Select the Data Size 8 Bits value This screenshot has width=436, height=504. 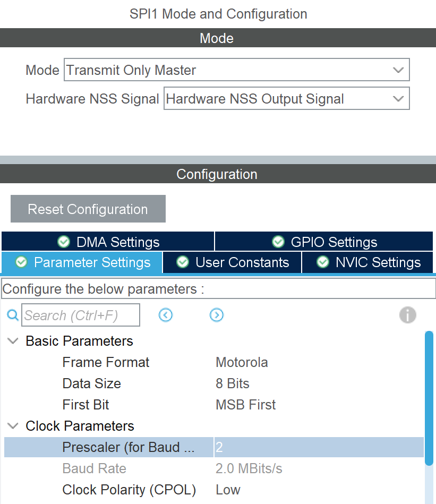pyautogui.click(x=233, y=383)
